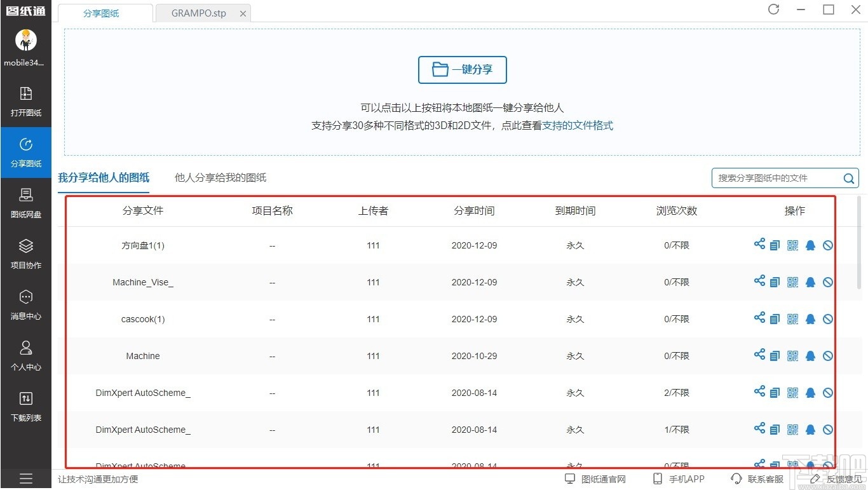Click the share icon for 方向盘1(1)

click(759, 244)
